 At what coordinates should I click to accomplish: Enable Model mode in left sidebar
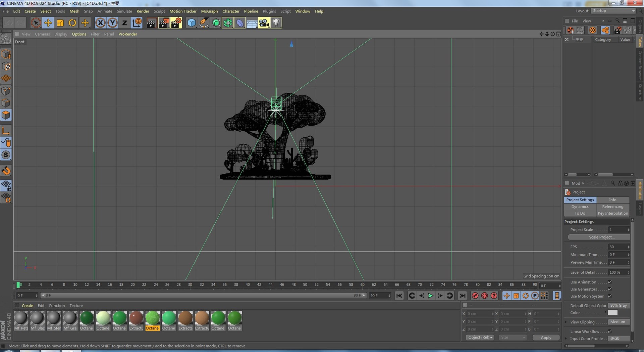(x=6, y=54)
